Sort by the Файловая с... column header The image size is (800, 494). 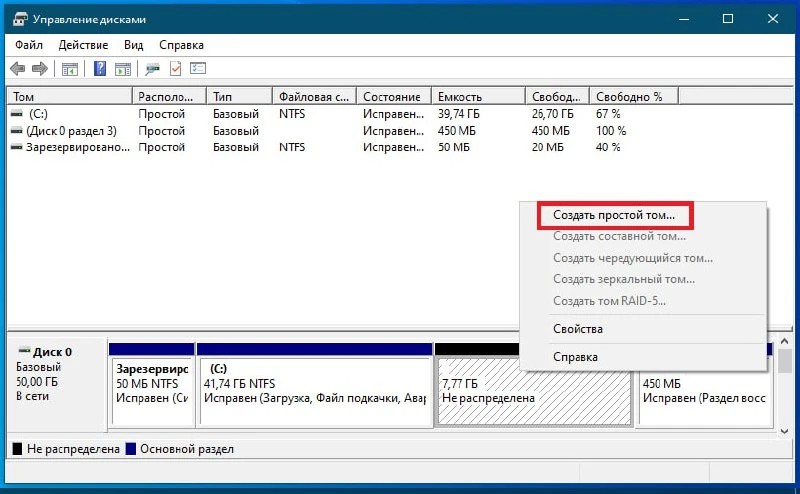pos(314,96)
